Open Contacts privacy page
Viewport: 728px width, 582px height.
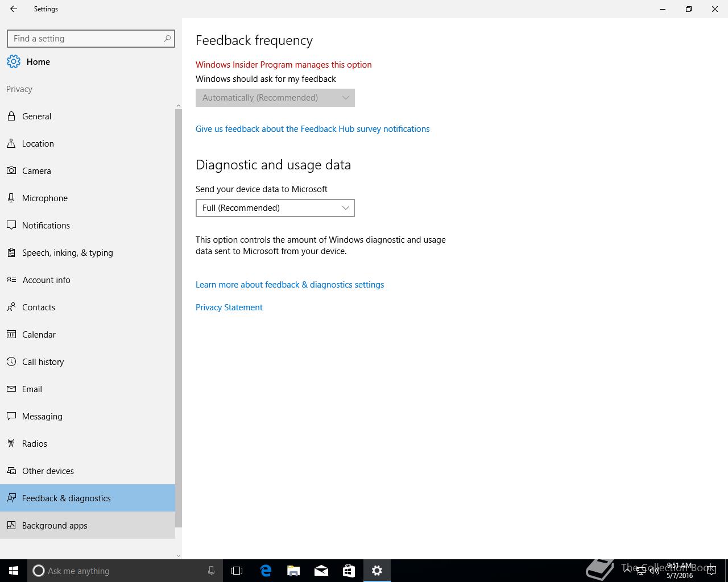pyautogui.click(x=88, y=307)
